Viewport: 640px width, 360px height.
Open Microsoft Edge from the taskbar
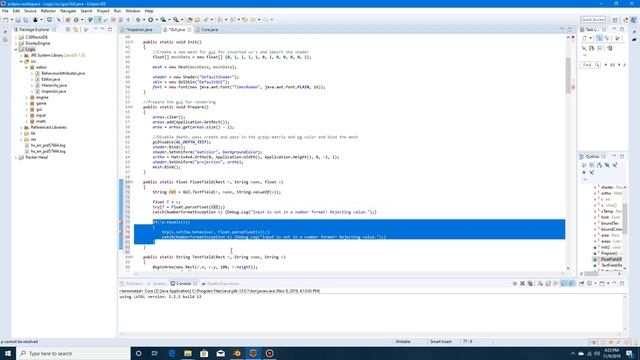tap(171, 353)
